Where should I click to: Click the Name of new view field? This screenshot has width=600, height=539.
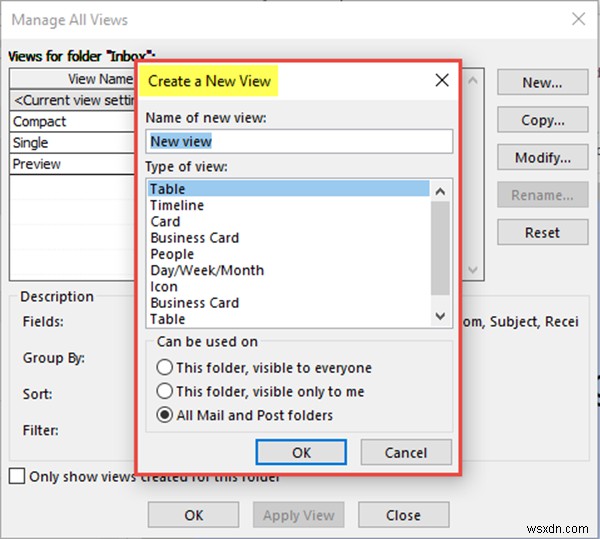click(299, 142)
